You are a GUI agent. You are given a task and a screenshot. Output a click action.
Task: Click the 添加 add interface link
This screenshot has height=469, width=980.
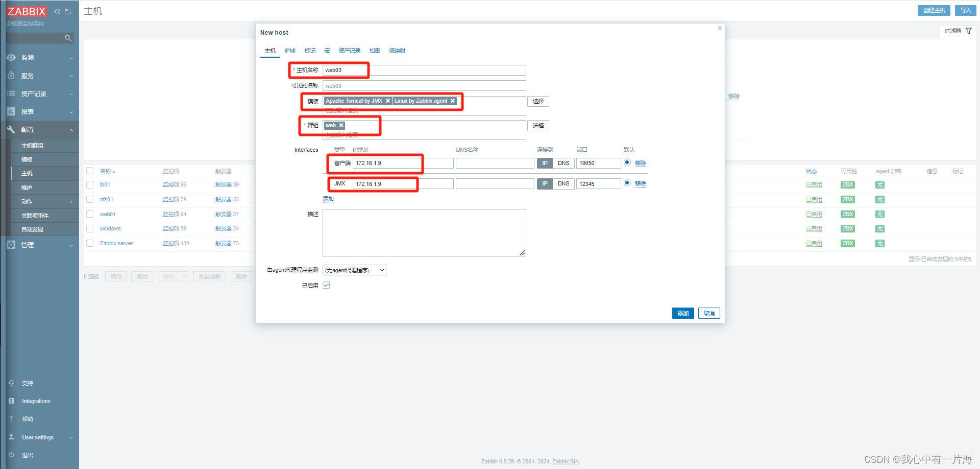point(328,199)
